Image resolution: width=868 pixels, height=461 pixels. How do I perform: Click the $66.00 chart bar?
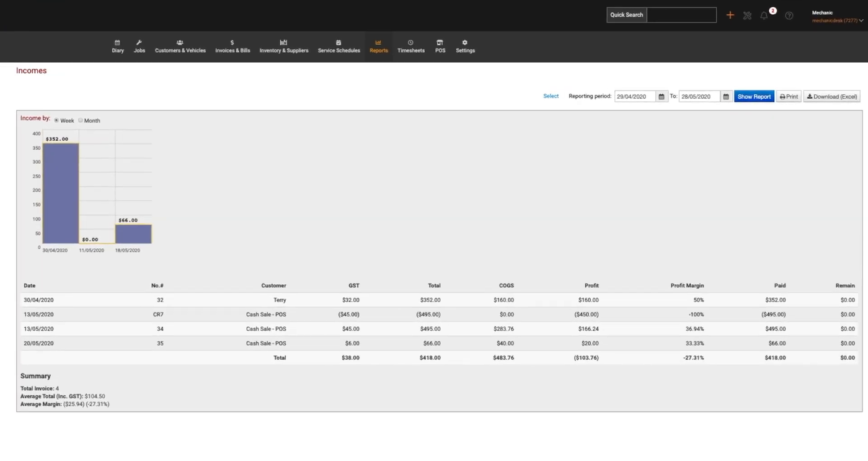(133, 234)
